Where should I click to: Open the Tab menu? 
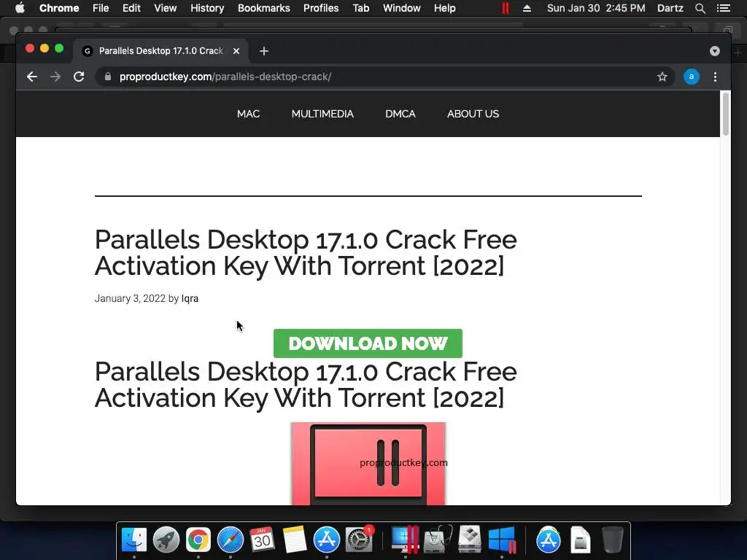point(360,8)
